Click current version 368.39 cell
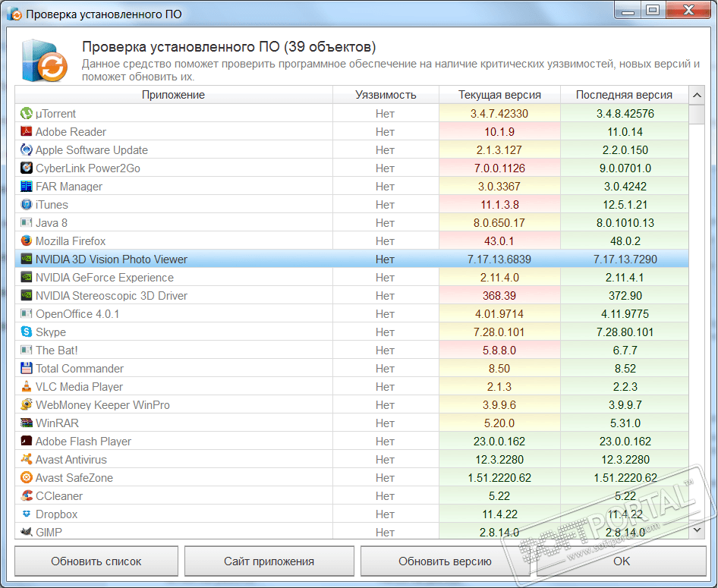This screenshot has width=718, height=588. tap(499, 296)
